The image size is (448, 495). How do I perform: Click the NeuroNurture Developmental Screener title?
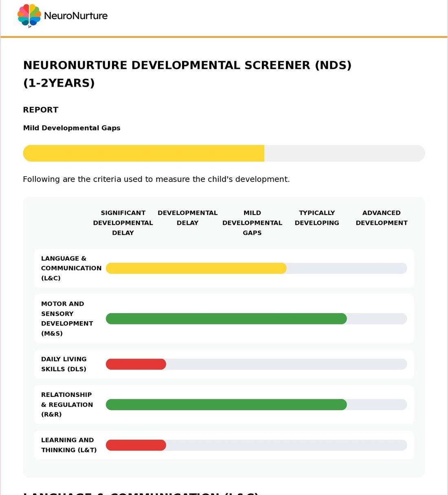pos(187,74)
